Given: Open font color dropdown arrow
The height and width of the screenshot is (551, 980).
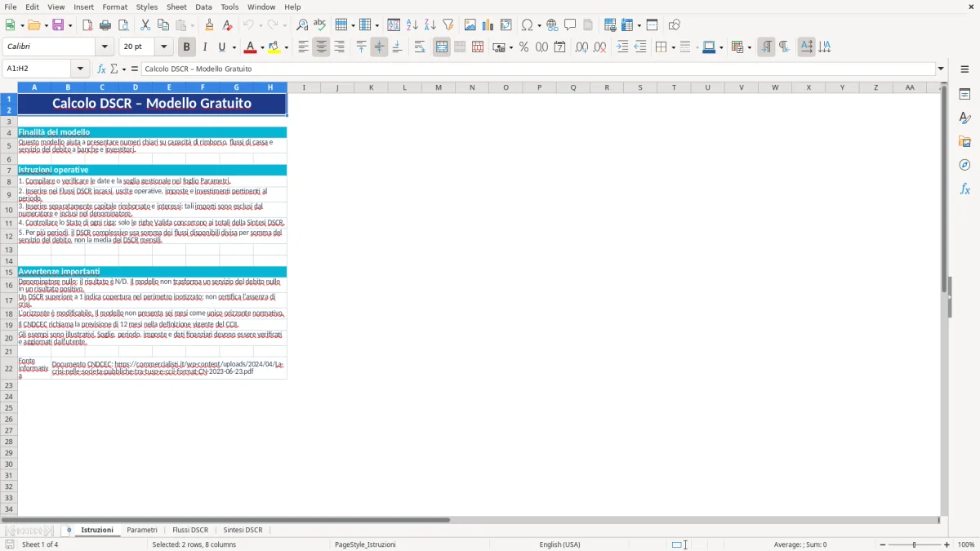Looking at the screenshot, I should point(261,47).
